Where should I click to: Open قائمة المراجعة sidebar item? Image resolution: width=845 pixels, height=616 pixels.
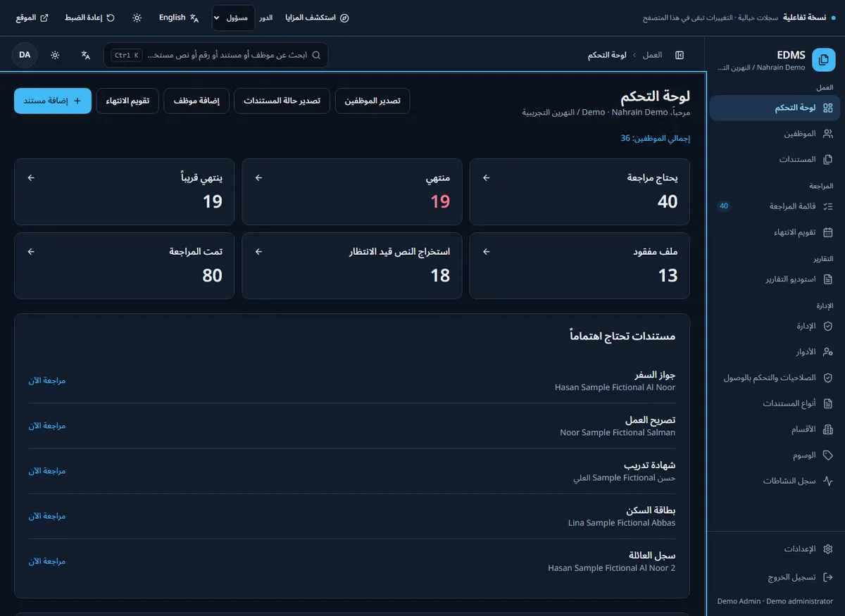[775, 206]
